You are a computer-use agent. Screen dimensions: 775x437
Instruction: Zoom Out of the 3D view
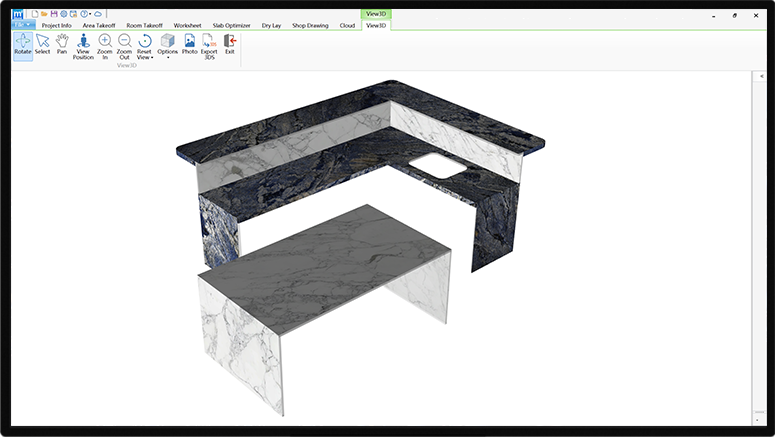click(x=124, y=47)
